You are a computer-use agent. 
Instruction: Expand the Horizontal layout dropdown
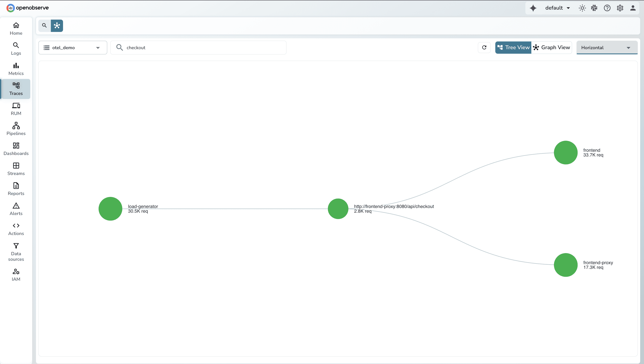[x=607, y=47]
